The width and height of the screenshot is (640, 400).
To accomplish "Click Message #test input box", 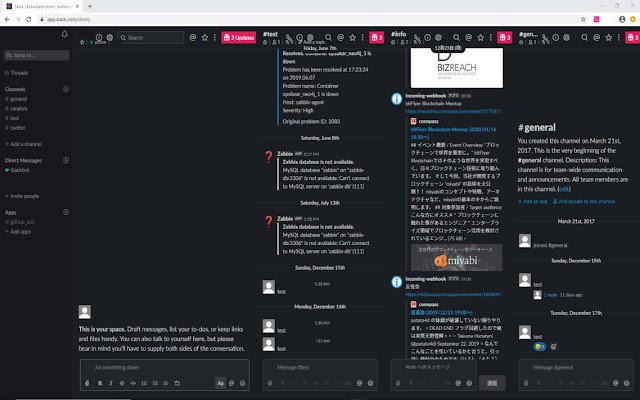I will [x=320, y=367].
